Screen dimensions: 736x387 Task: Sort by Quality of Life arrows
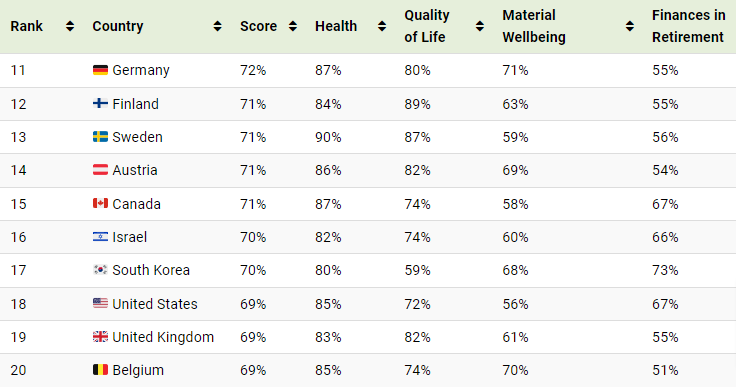[480, 26]
